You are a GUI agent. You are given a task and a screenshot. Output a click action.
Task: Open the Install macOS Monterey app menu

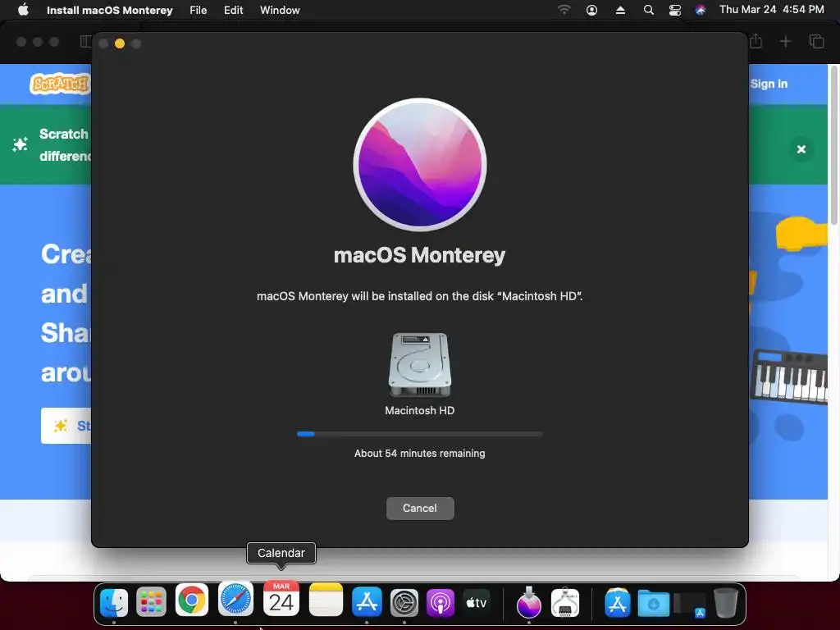coord(109,10)
